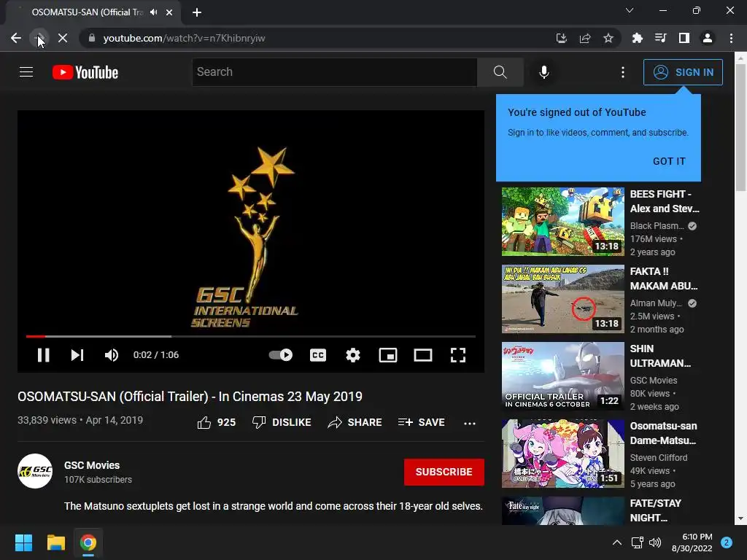
Task: Install app icon in address bar
Action: 562,38
